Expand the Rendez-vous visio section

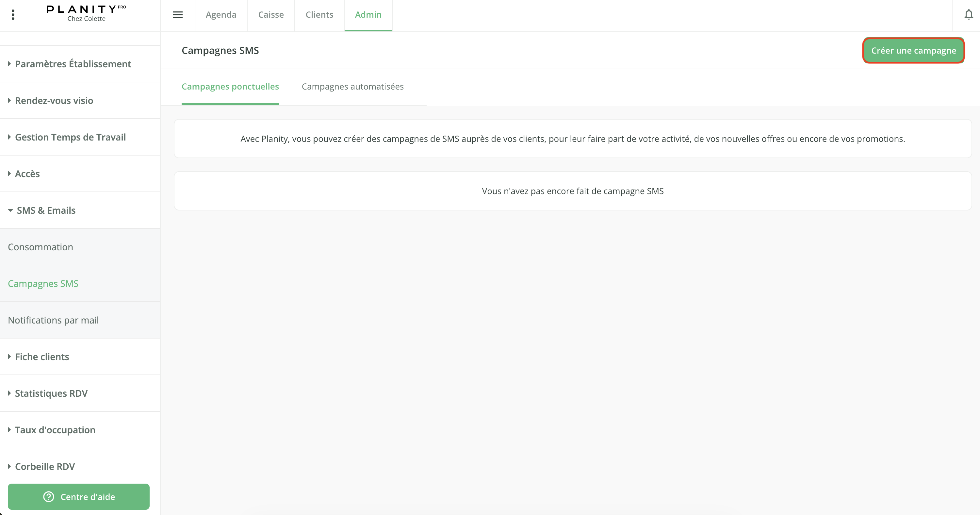click(x=54, y=101)
